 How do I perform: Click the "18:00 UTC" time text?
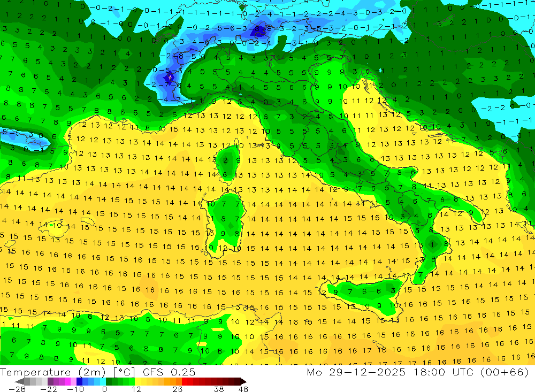pyautogui.click(x=444, y=372)
